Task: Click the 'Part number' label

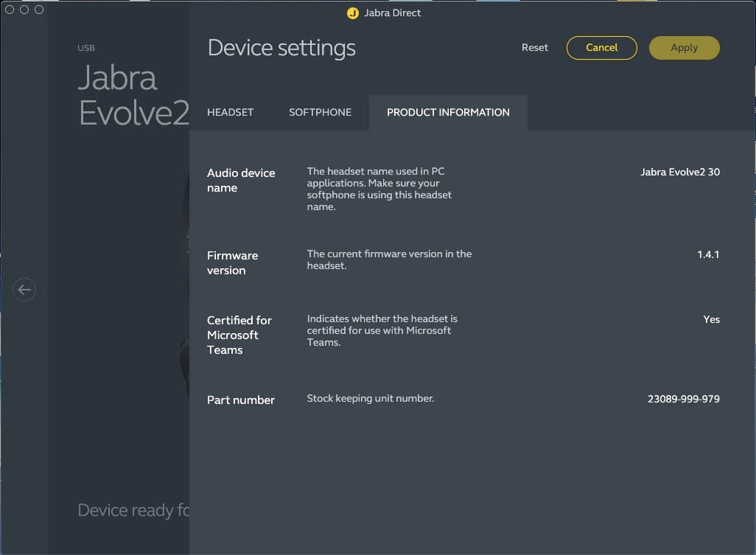Action: tap(241, 400)
